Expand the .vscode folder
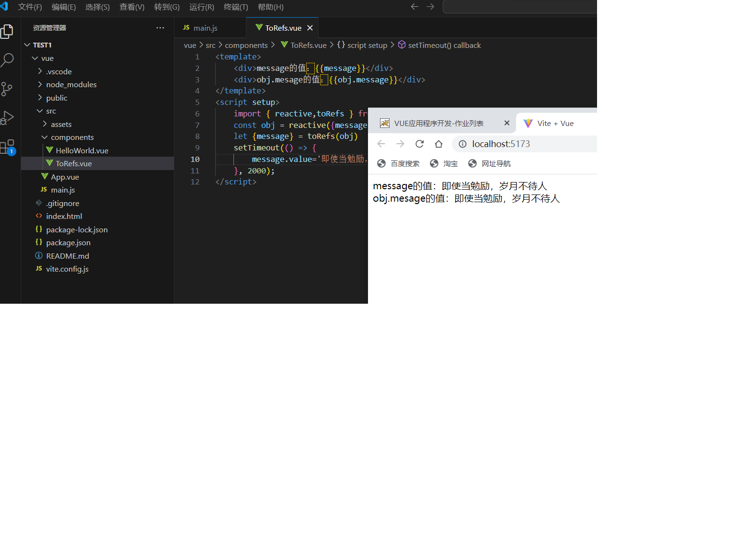Viewport: 736px width, 560px height. click(x=97, y=71)
